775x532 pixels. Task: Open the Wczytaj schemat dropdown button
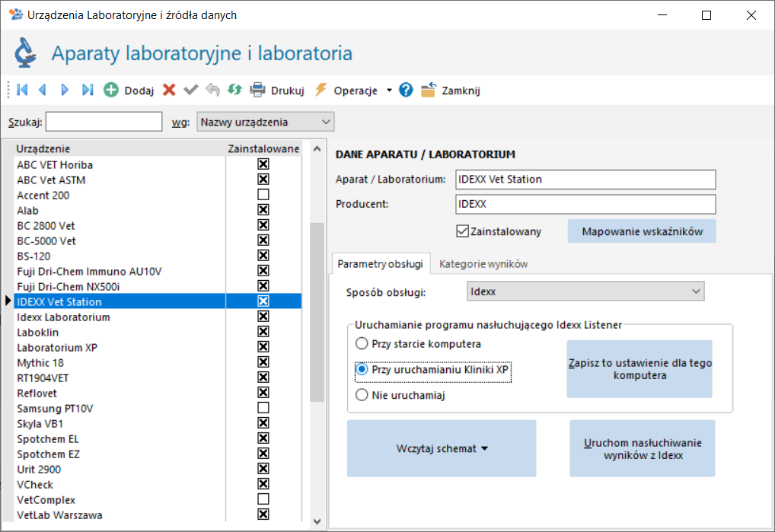pos(442,448)
